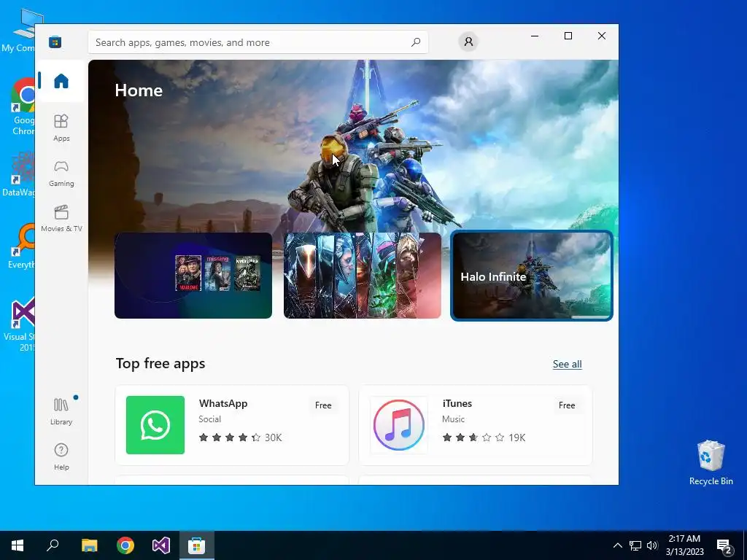Open Visual Studio from the taskbar
Screen dimensions: 747x560
161,545
